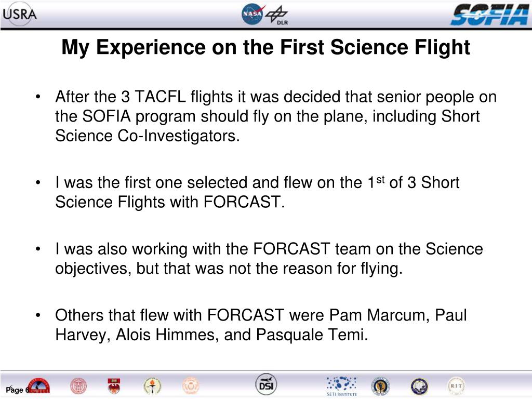The width and height of the screenshot is (532, 399).
Task: Click the torch emblem seal in footer
Action: click(x=152, y=386)
